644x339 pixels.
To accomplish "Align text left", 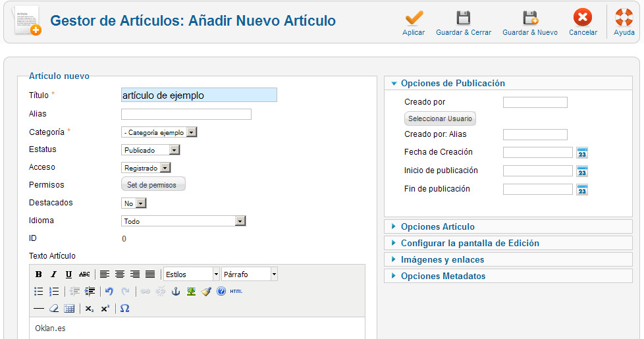I will (x=105, y=274).
